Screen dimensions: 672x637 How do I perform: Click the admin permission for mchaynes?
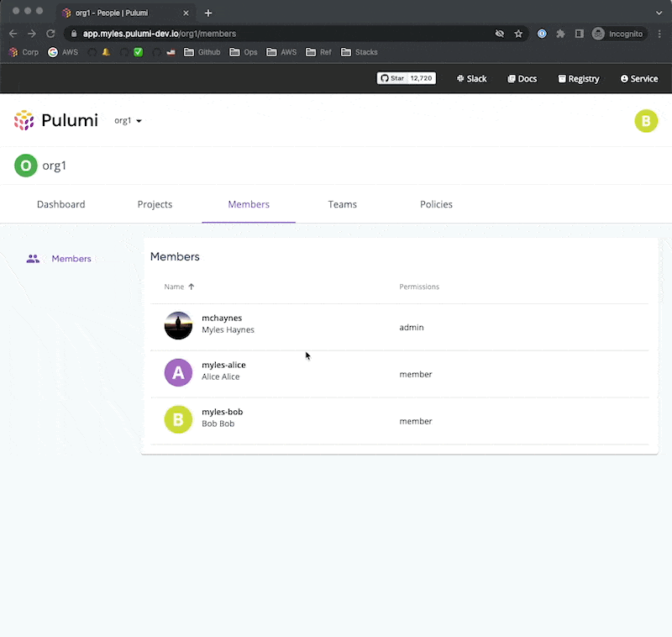tap(412, 328)
